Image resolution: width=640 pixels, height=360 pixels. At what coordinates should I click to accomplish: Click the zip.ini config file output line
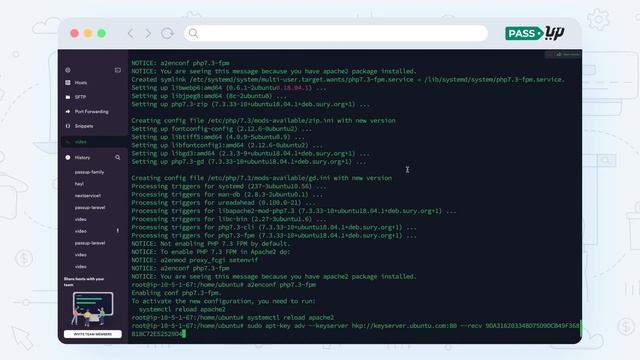point(263,121)
